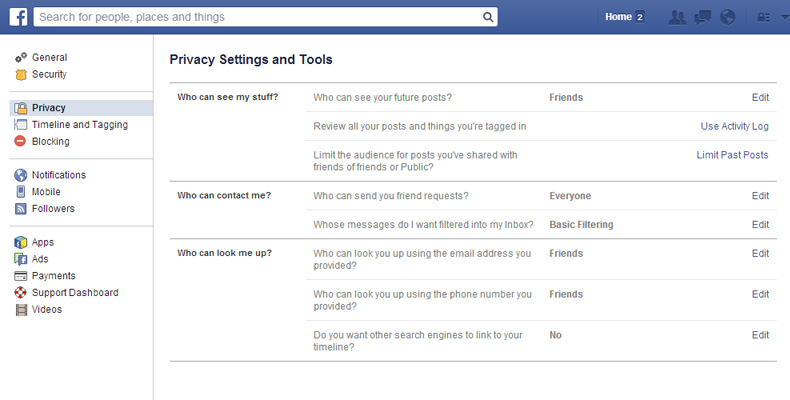Click the Apps cube icon in sidebar
The height and width of the screenshot is (400, 790).
(21, 242)
